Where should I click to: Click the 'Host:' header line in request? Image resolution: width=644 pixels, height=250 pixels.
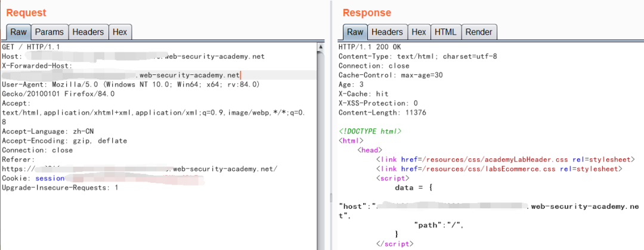133,56
